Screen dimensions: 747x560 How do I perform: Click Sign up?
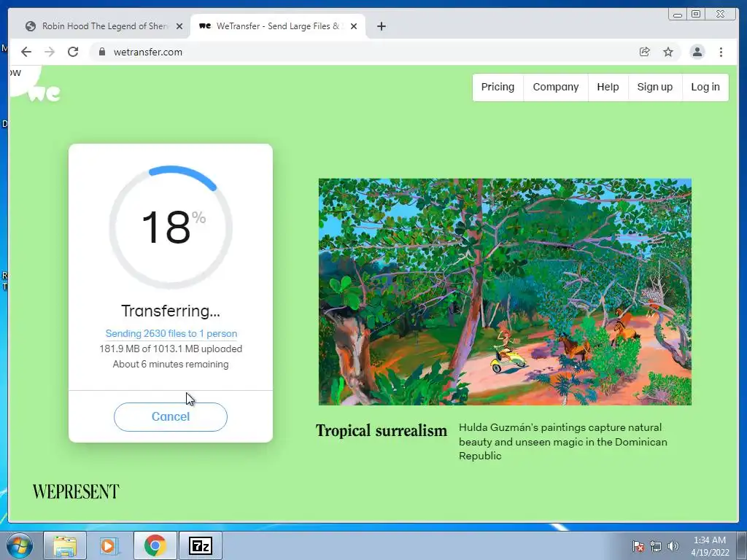click(x=654, y=87)
